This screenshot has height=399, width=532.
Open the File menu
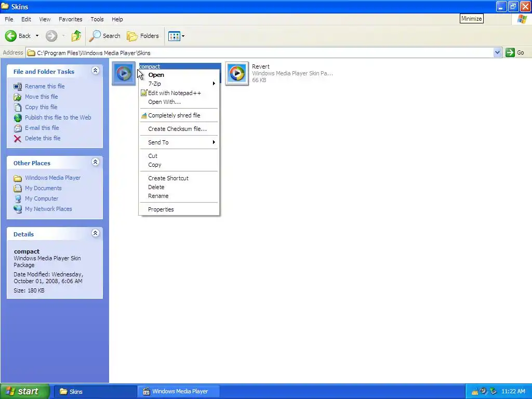coord(9,19)
